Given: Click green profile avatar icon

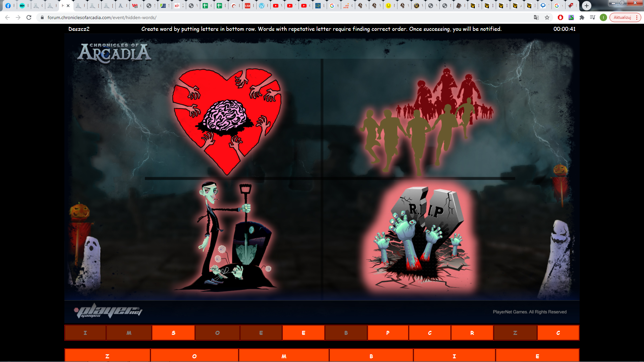Looking at the screenshot, I should click(x=603, y=17).
